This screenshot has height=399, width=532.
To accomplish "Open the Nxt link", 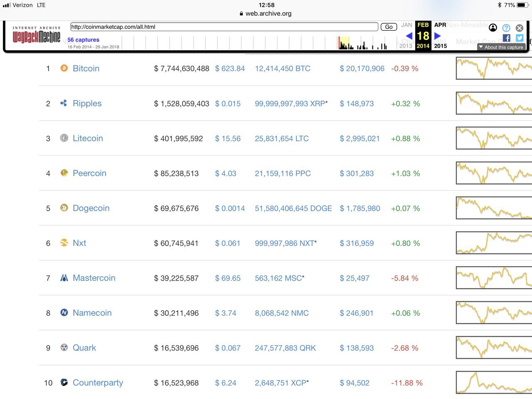I will tap(79, 243).
